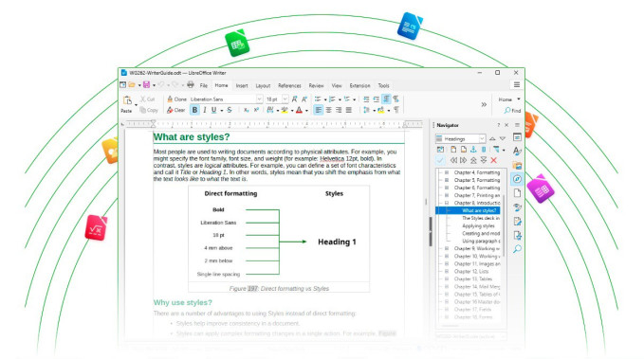Open the File tab
644x359 pixels.
pos(204,85)
